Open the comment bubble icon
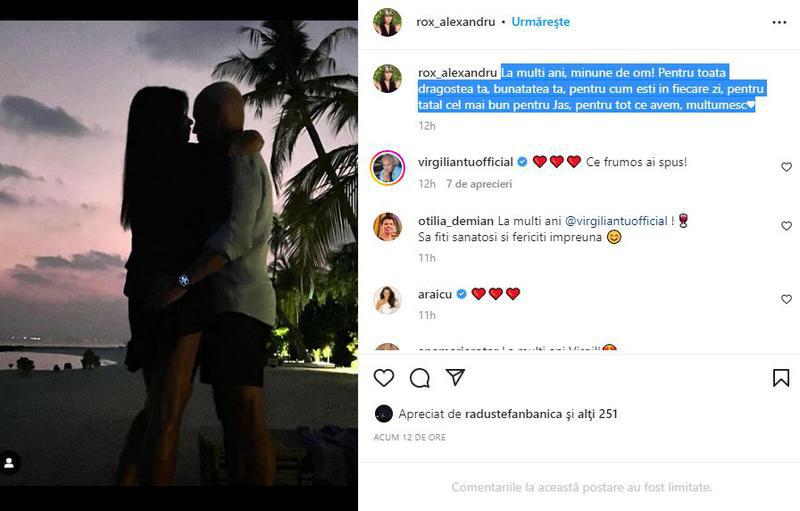The image size is (800, 511). [x=419, y=378]
